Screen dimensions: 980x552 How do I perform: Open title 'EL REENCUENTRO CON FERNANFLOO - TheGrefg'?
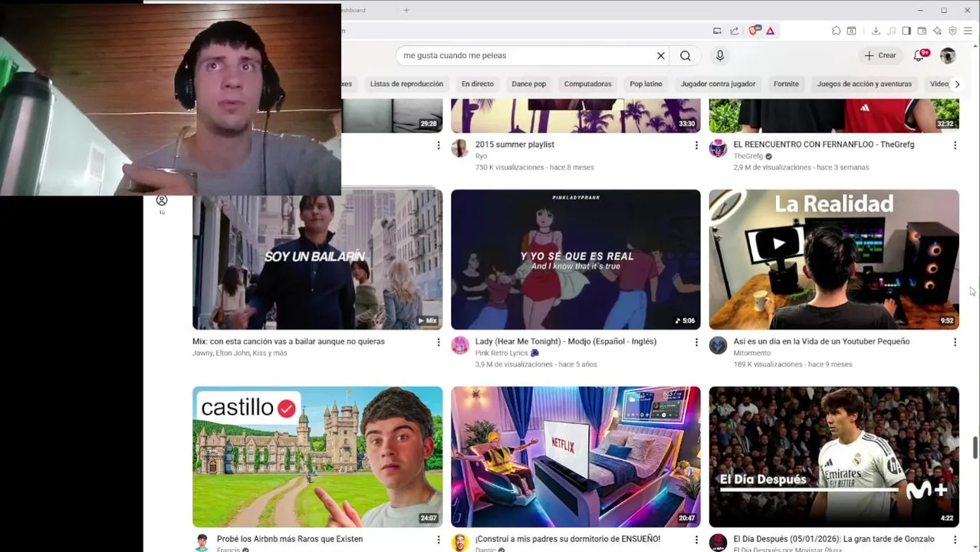[824, 144]
